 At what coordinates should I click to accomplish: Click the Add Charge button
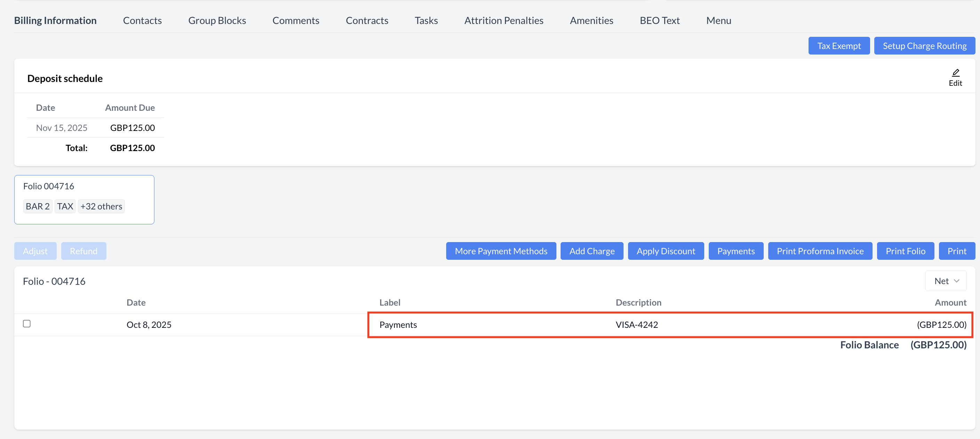click(592, 251)
